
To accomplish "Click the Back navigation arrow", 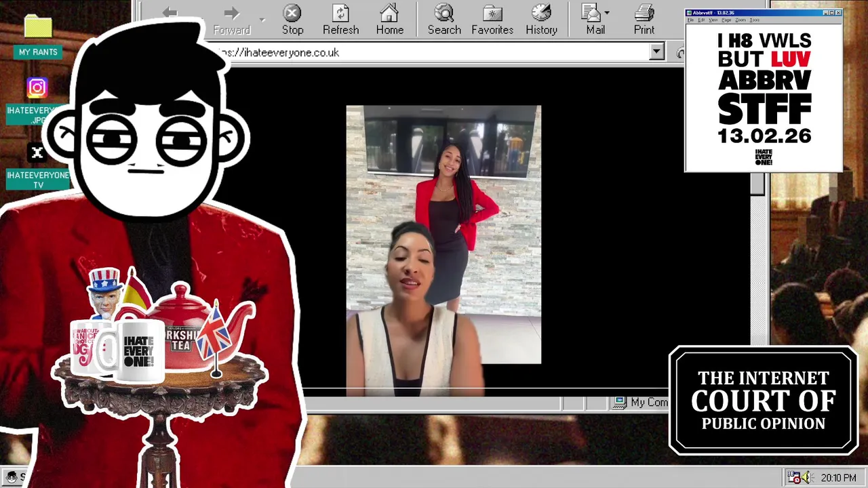I will pos(170,13).
